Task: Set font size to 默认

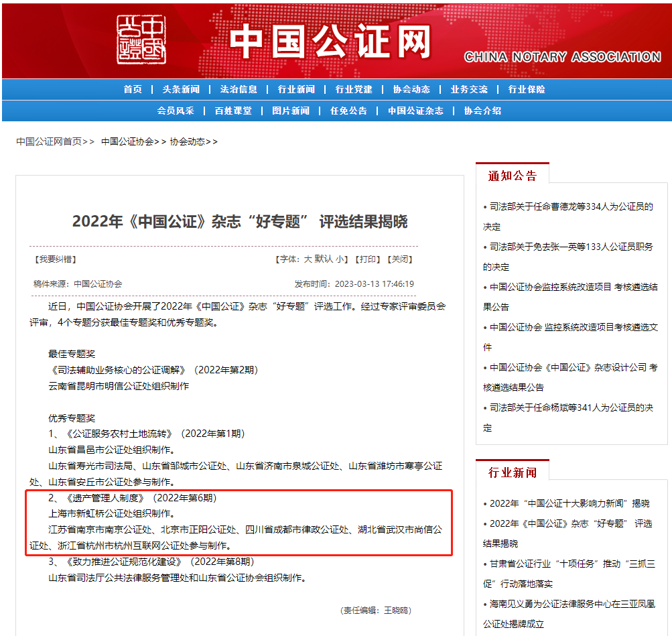Action: [x=324, y=259]
